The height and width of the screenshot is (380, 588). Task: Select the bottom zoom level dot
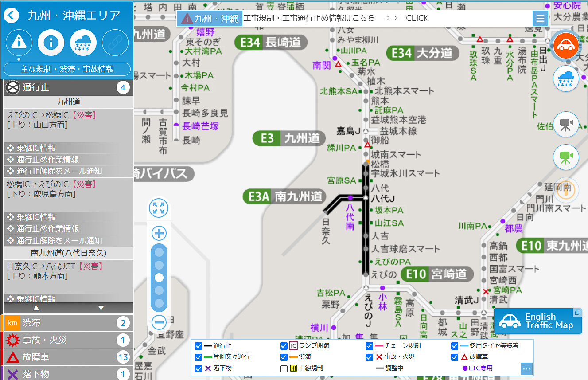159,303
